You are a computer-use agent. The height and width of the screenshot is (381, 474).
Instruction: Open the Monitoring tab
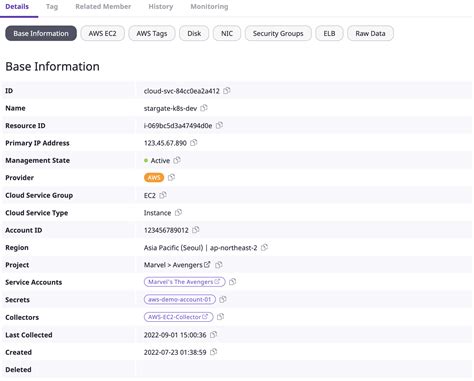pyautogui.click(x=209, y=7)
